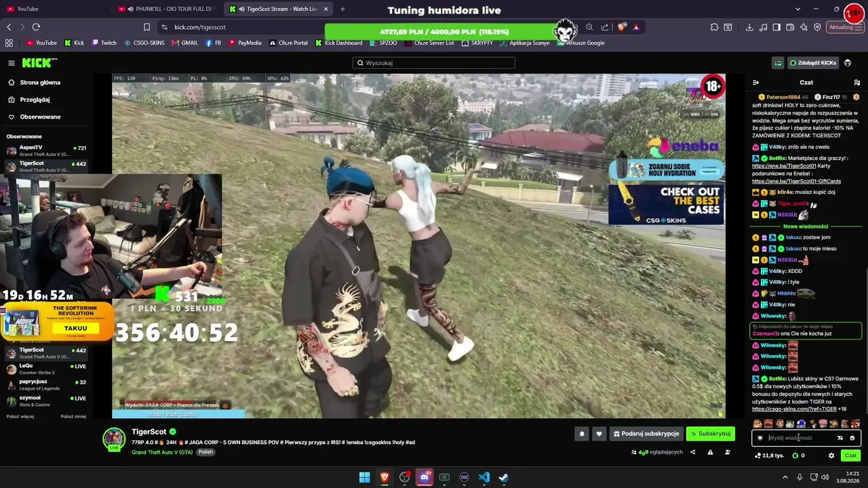Click the green icon left of Zdobądź KICKs
868x488 pixels.
tap(778, 63)
